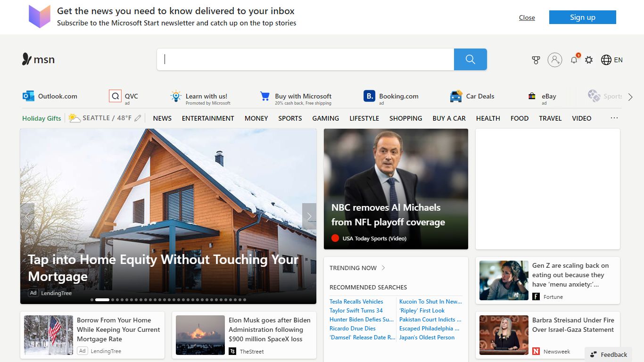Click the TheStreet source icon
The image size is (644, 362).
click(x=232, y=351)
